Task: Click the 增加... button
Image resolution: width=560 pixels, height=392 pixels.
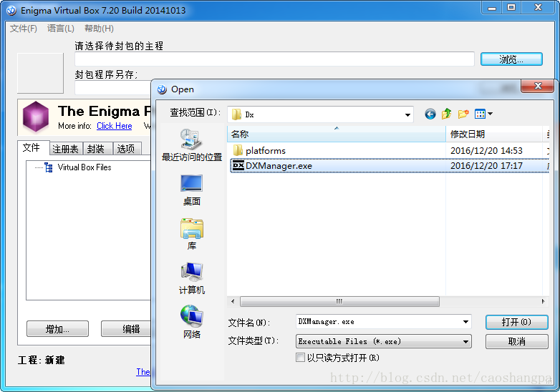Action: [x=57, y=328]
